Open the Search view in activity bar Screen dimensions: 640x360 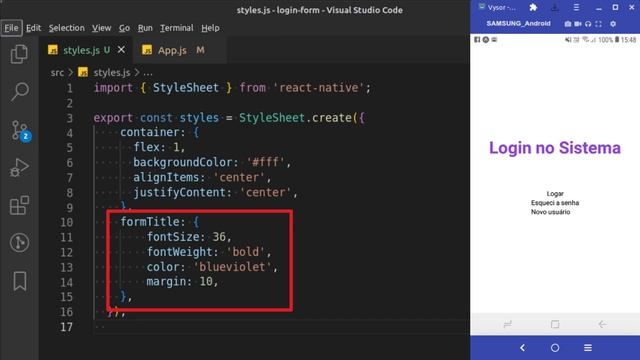pyautogui.click(x=19, y=91)
